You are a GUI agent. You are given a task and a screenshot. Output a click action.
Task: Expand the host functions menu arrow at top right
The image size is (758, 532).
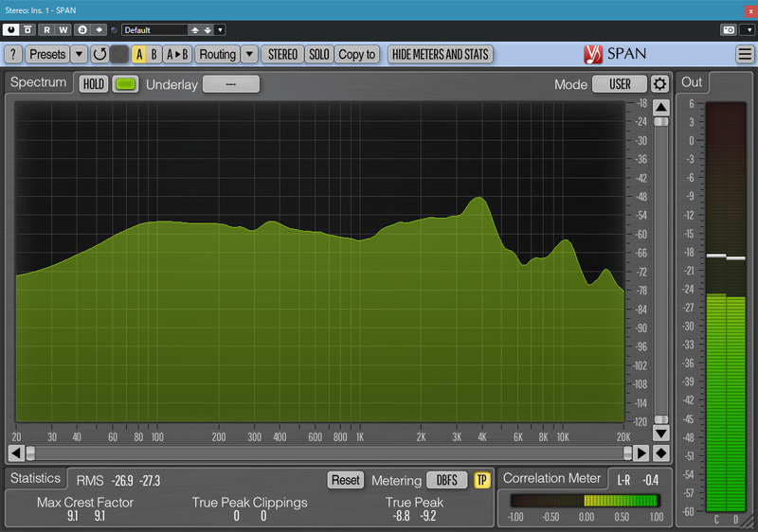[749, 30]
